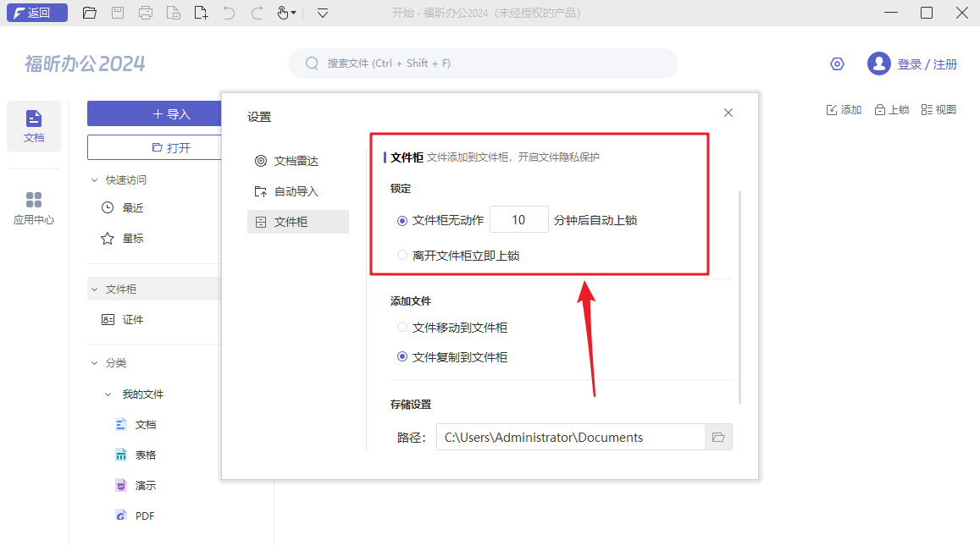Open a file using the folder toolbar icon

pos(89,13)
